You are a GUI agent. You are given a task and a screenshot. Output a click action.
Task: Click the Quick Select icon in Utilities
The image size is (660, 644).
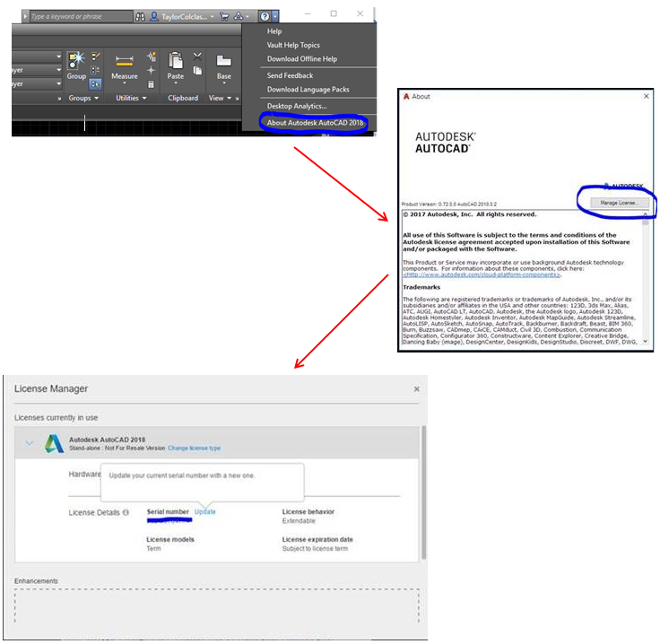152,57
